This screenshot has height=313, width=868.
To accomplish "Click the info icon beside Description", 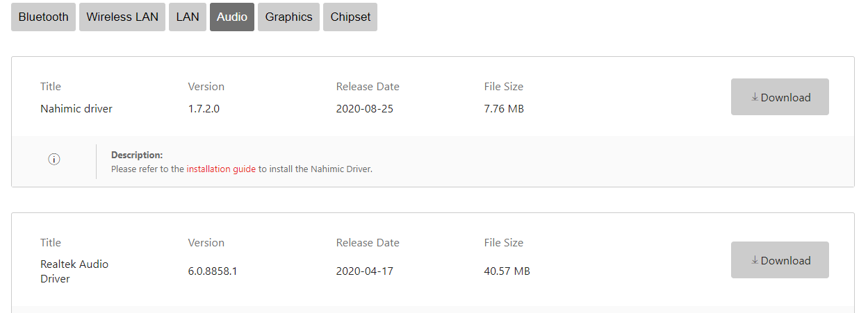I will (54, 160).
